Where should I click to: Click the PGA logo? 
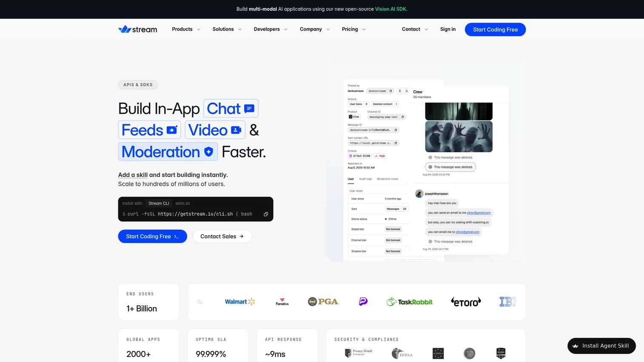[x=323, y=302]
